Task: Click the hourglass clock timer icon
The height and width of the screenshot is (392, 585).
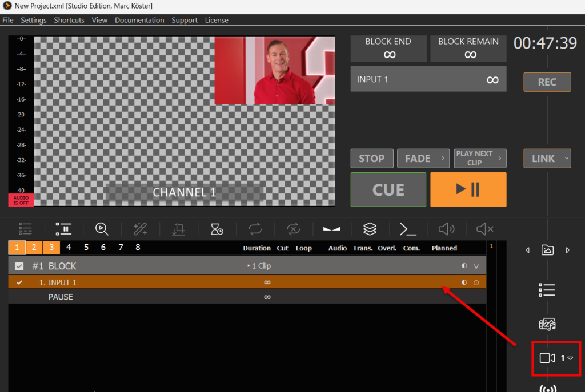Action: click(x=217, y=229)
